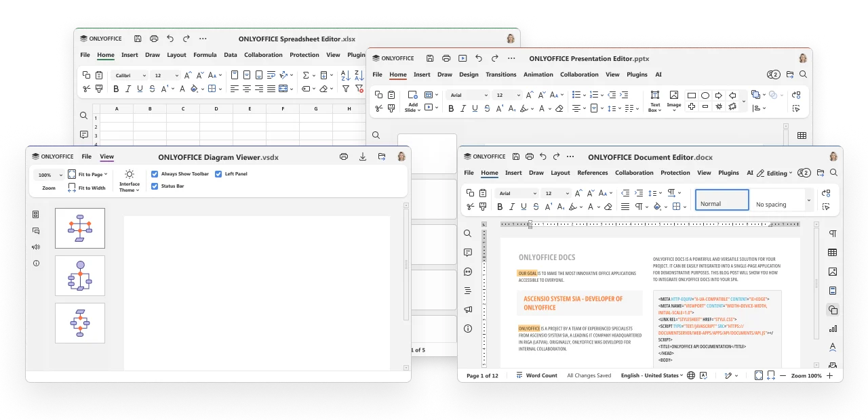Open the Editing mode dropdown in Document Editor
This screenshot has height=420, width=868.
pyautogui.click(x=774, y=173)
